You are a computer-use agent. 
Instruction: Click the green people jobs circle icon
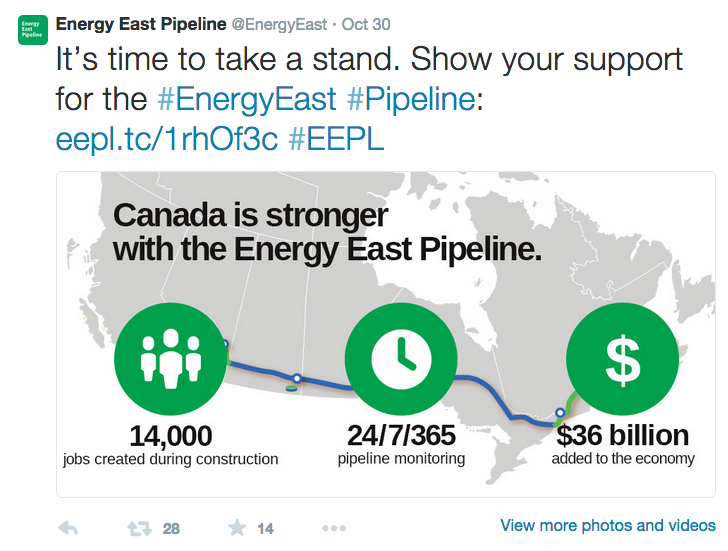click(x=170, y=358)
